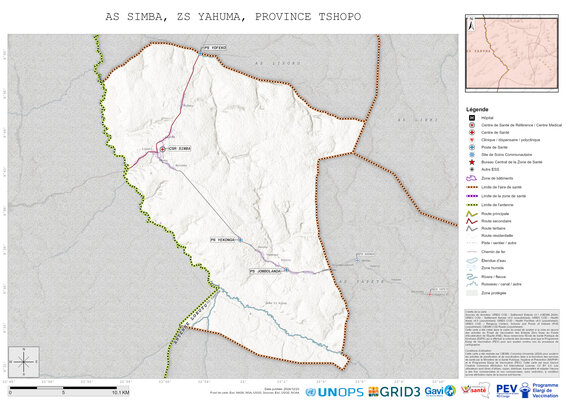The height and width of the screenshot is (400, 566).
Task: Click the Centre de Santé de Référence legend symbol
Action: (471, 125)
